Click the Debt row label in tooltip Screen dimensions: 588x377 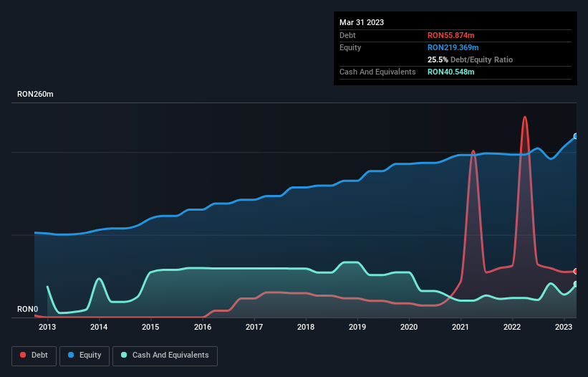point(347,35)
